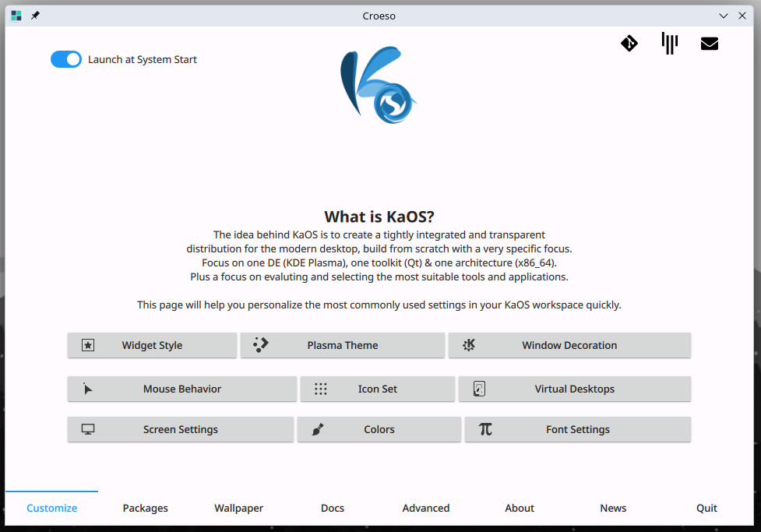761x532 pixels.
Task: Choose the Icon Set button
Action: 378,389
